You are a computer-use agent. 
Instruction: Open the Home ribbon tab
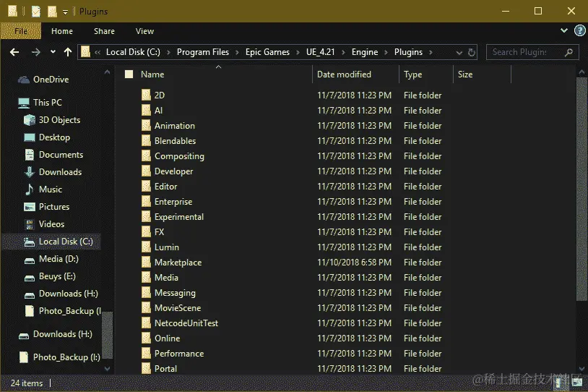pyautogui.click(x=62, y=31)
